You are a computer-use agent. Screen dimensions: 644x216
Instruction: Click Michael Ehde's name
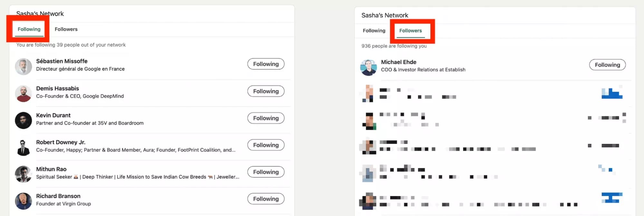click(399, 62)
